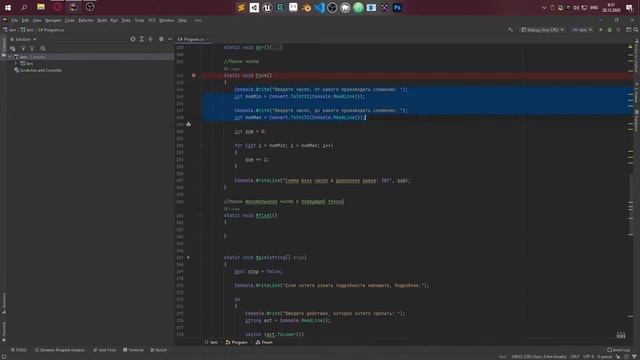Screen dimensions: 640x360
Task: Open Solution panel settings gear
Action: pos(161,39)
